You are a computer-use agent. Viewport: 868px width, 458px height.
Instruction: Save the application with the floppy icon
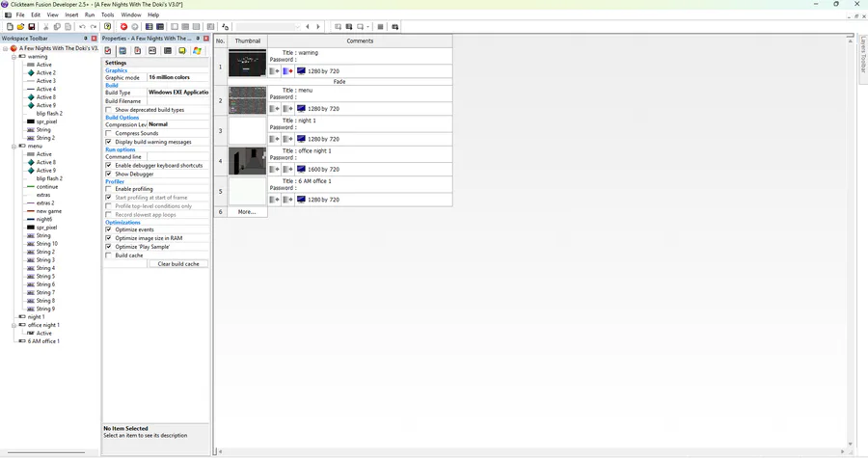pyautogui.click(x=32, y=27)
